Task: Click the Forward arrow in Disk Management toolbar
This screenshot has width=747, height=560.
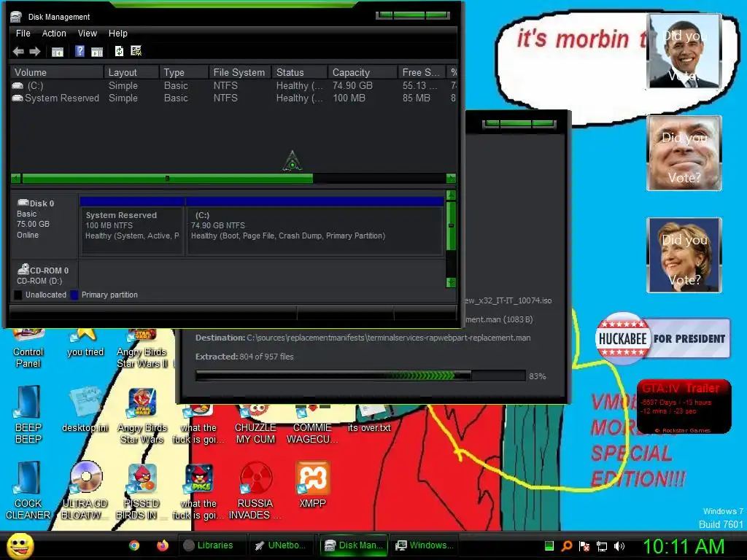Action: pos(35,52)
